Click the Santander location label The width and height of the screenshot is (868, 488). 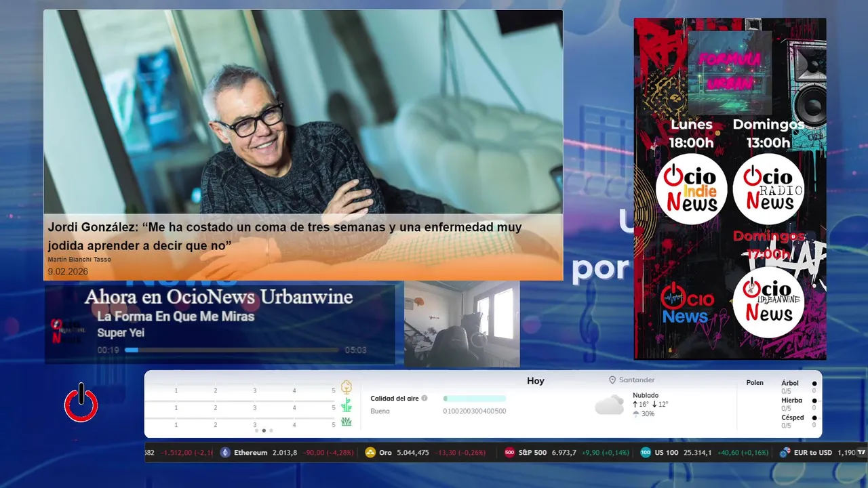tap(637, 380)
